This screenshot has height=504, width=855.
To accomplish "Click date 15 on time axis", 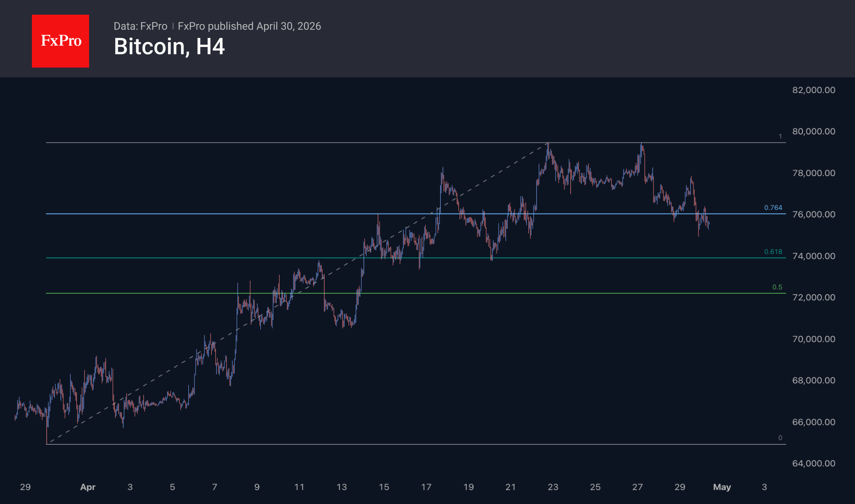I will pyautogui.click(x=384, y=487).
